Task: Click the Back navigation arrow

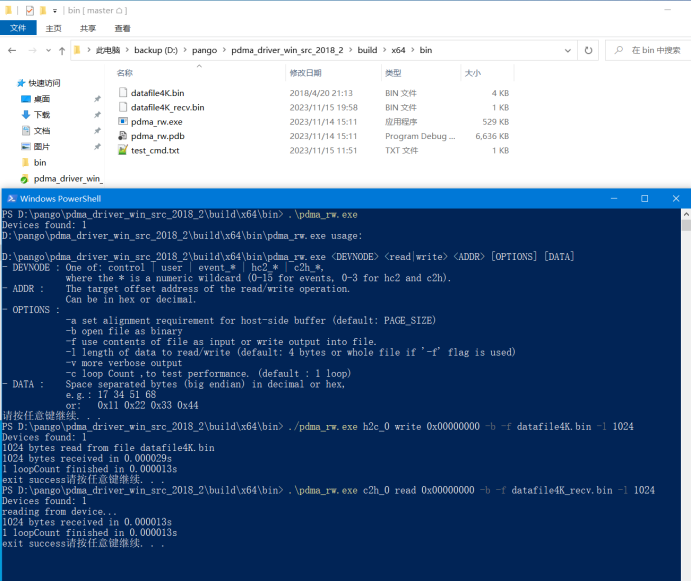Action: [11, 50]
